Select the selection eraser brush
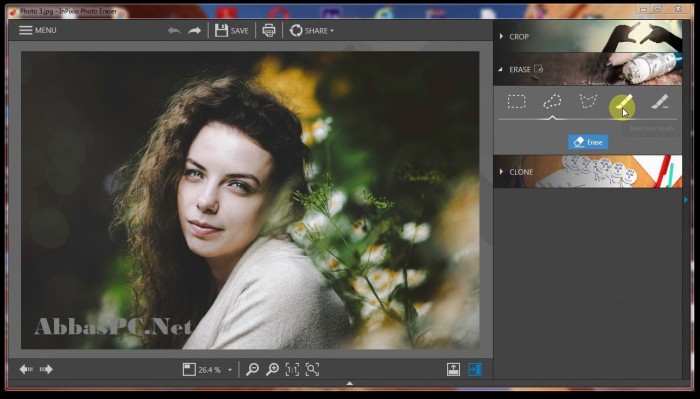The image size is (700, 399). click(x=659, y=102)
